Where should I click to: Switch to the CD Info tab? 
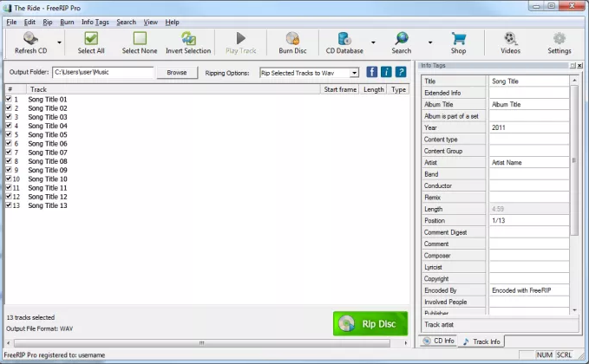point(438,341)
